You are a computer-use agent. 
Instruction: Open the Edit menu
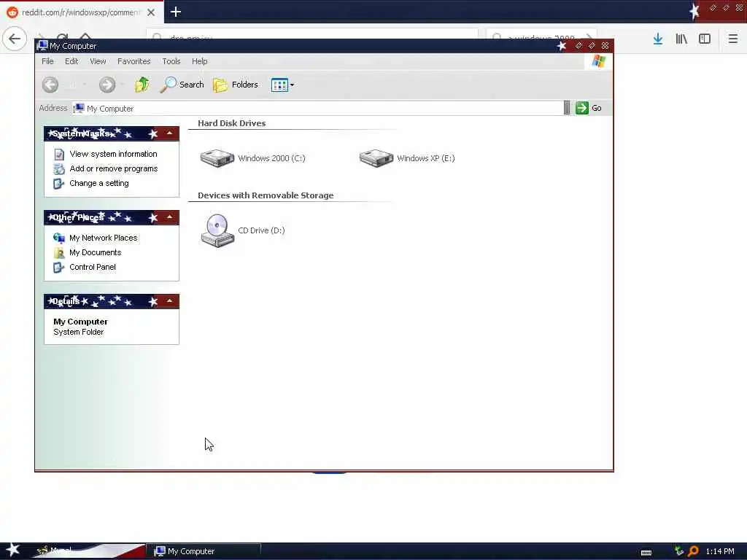click(71, 61)
